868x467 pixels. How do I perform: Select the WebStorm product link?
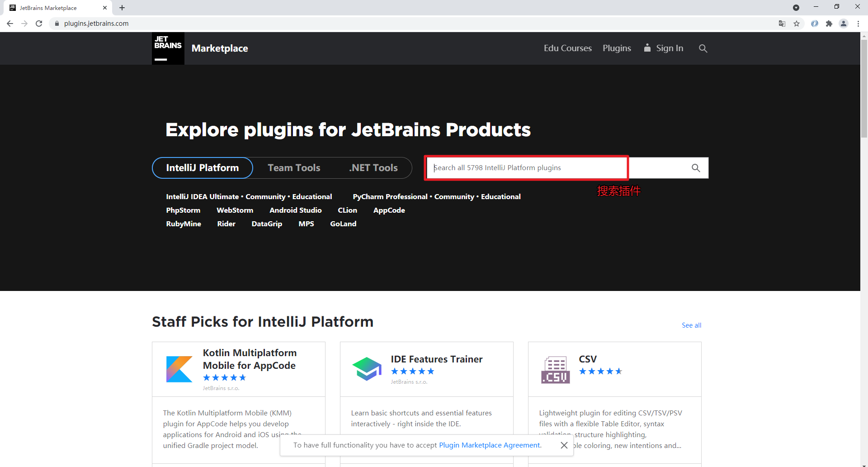pos(235,210)
